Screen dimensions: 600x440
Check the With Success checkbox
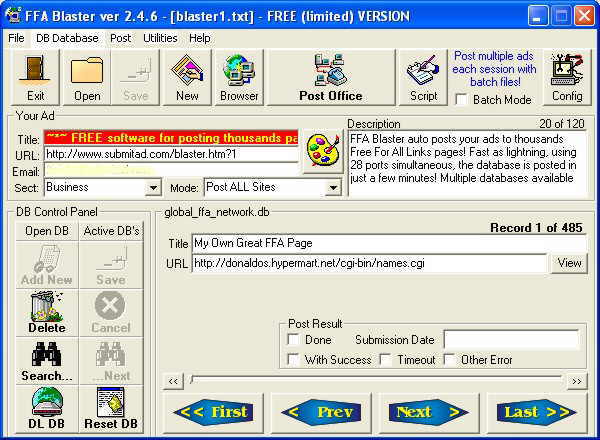(x=293, y=359)
